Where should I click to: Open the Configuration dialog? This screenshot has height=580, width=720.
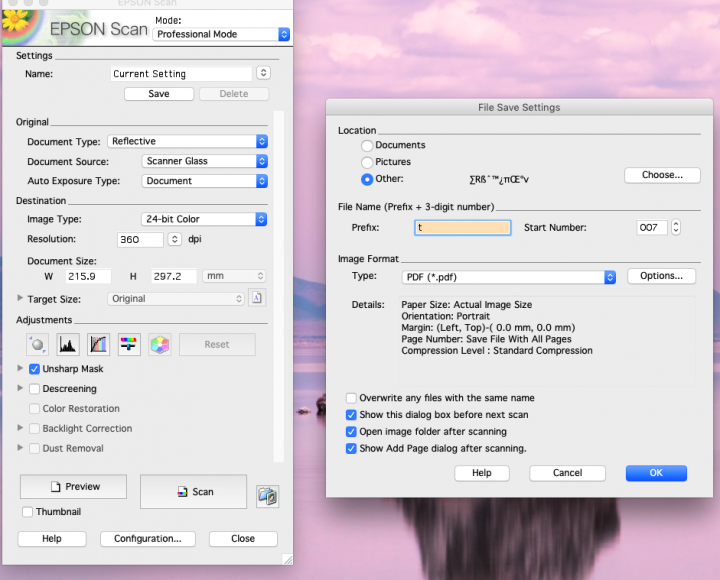148,539
